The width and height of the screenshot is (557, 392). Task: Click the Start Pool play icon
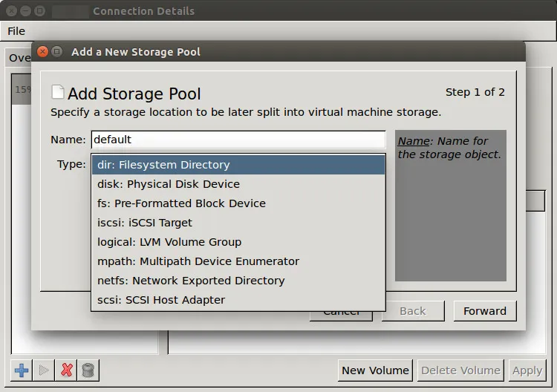click(44, 370)
